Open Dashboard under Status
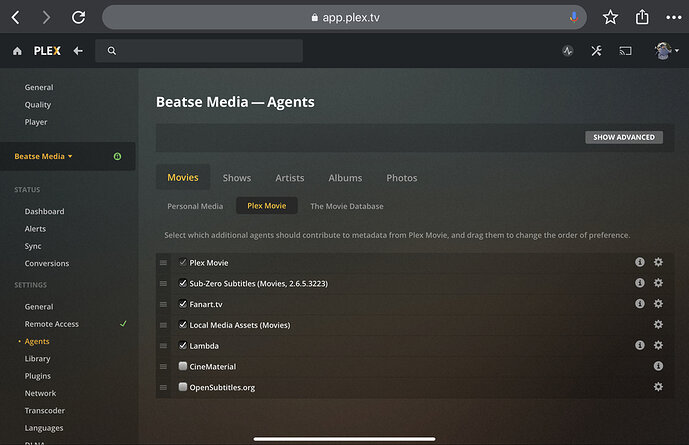Image resolution: width=689 pixels, height=445 pixels. coord(44,211)
